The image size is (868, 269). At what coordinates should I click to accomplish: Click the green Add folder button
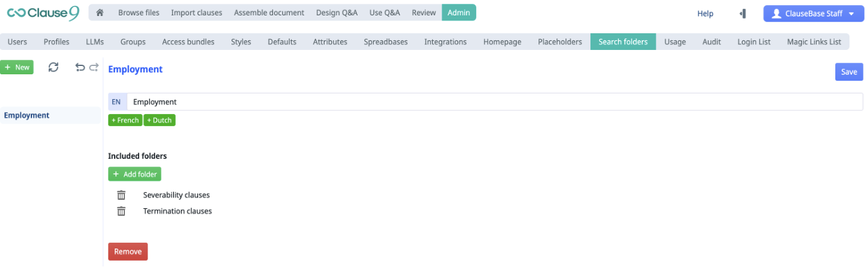[135, 174]
